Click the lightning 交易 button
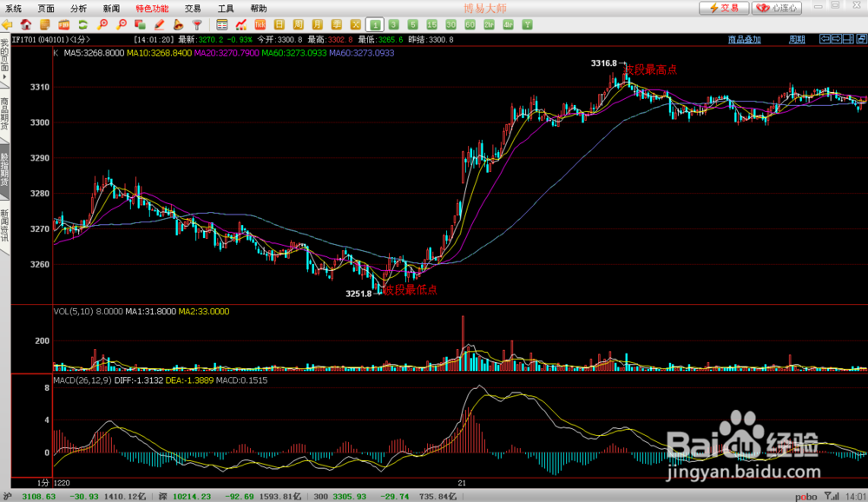 (724, 8)
